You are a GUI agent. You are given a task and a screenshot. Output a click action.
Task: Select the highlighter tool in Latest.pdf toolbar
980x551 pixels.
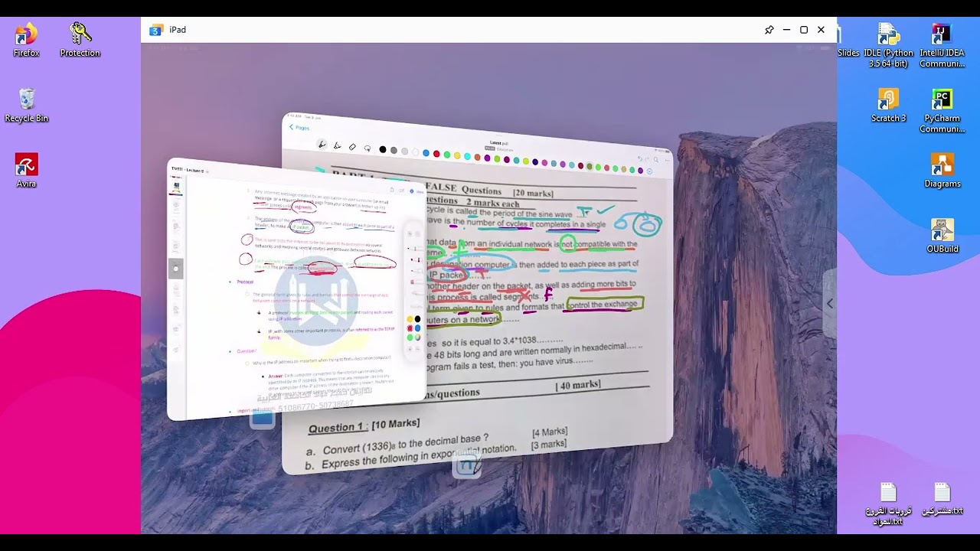(337, 146)
